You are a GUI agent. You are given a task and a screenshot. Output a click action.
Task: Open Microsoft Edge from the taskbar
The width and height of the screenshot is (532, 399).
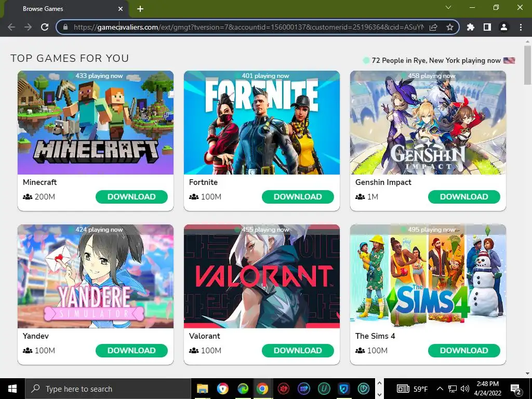[243, 389]
